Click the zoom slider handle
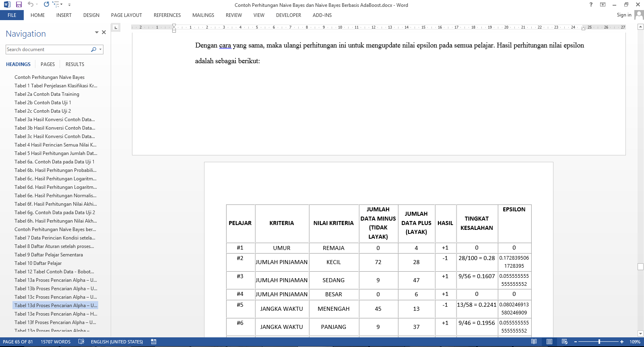Screen dimensions: 644x347 (599, 342)
